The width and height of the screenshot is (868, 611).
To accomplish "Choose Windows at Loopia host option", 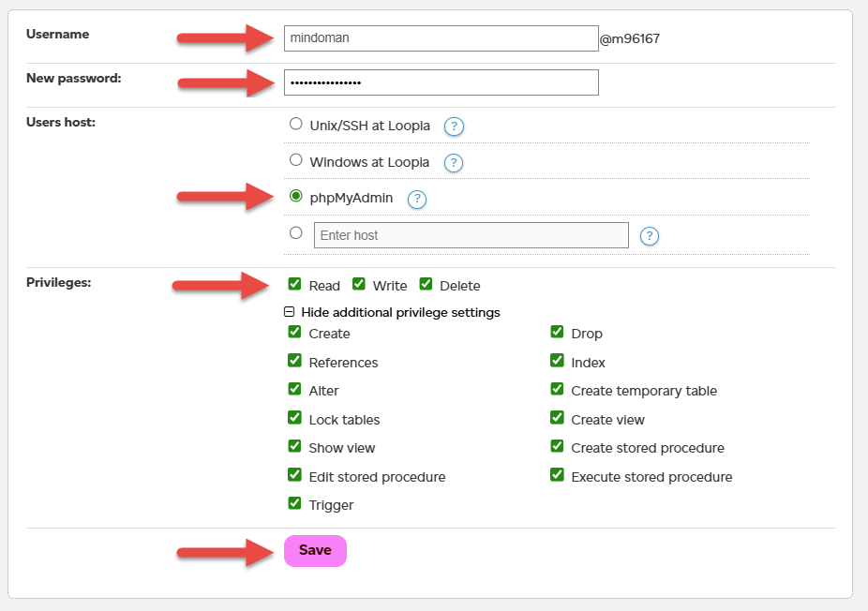I will coord(296,160).
